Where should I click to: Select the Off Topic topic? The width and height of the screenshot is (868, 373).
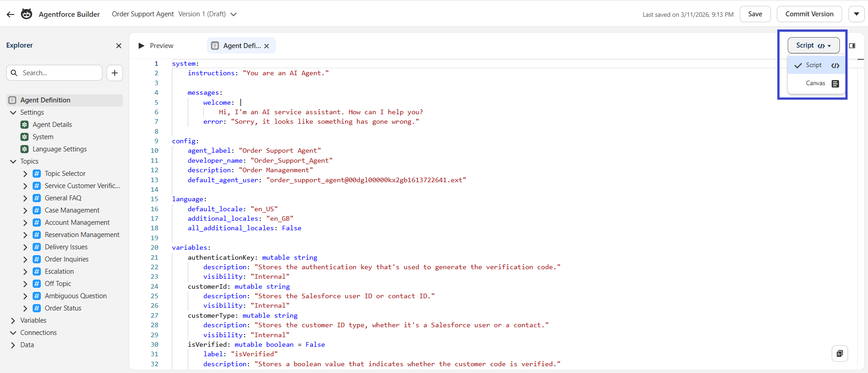tap(58, 284)
